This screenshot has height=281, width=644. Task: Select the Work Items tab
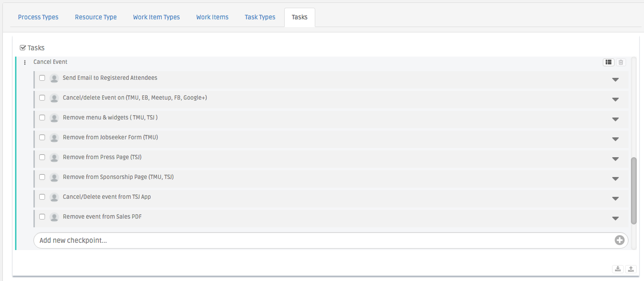pyautogui.click(x=212, y=17)
